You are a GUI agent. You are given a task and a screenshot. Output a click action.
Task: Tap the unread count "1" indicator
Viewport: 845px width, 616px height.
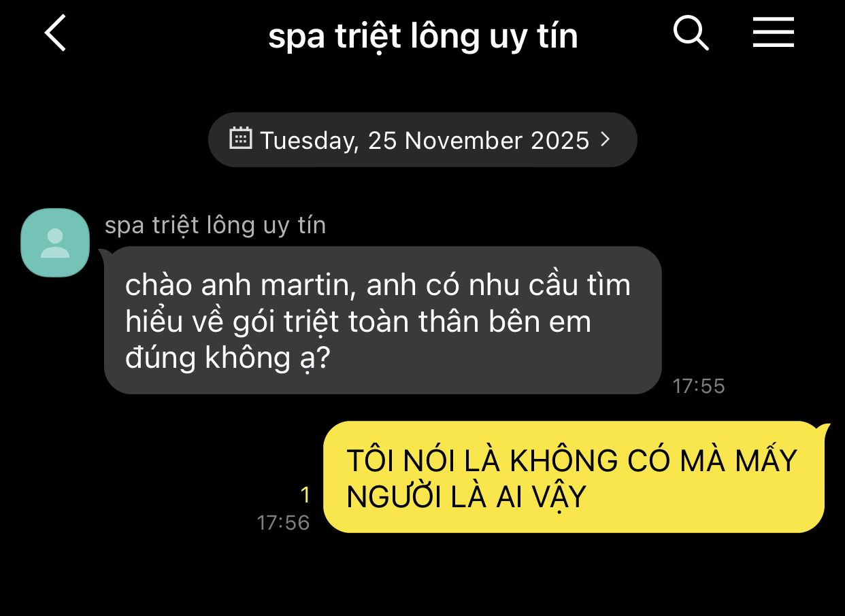click(305, 495)
